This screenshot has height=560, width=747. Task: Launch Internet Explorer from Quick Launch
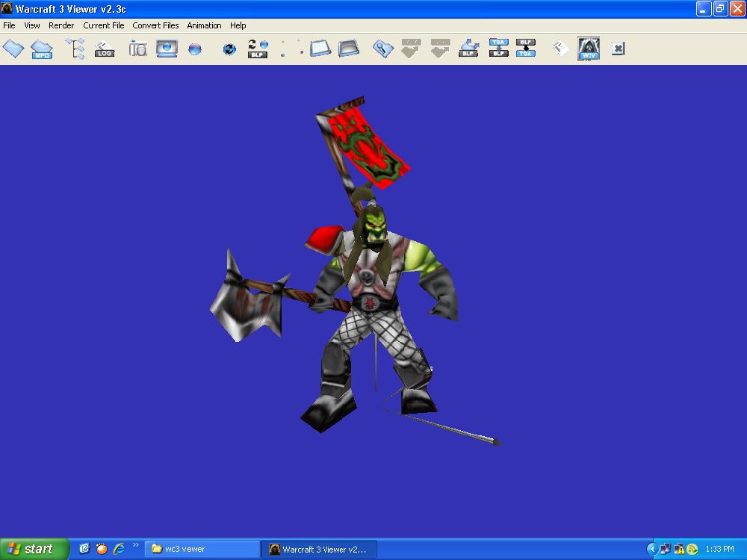point(119,549)
